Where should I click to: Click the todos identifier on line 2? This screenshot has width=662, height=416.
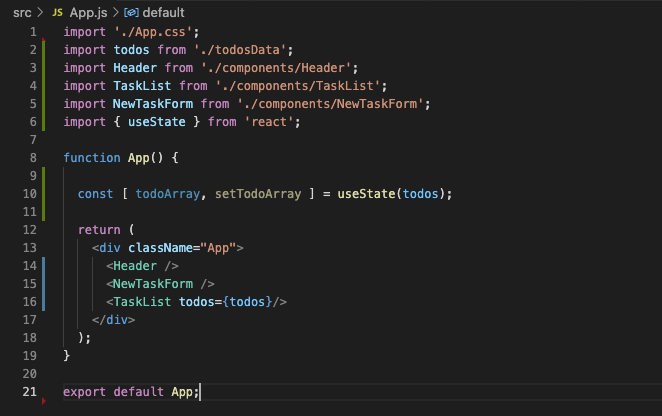131,50
